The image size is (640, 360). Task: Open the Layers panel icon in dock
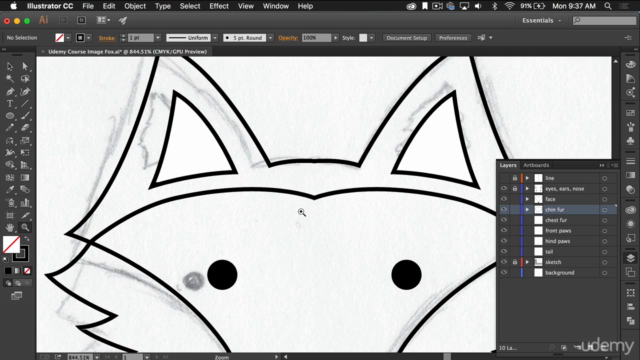(631, 258)
